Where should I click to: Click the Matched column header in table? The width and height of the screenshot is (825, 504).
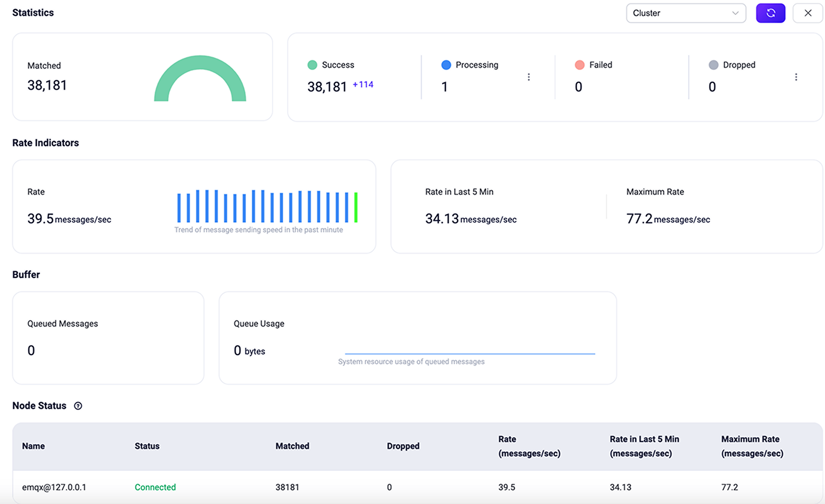tap(292, 446)
